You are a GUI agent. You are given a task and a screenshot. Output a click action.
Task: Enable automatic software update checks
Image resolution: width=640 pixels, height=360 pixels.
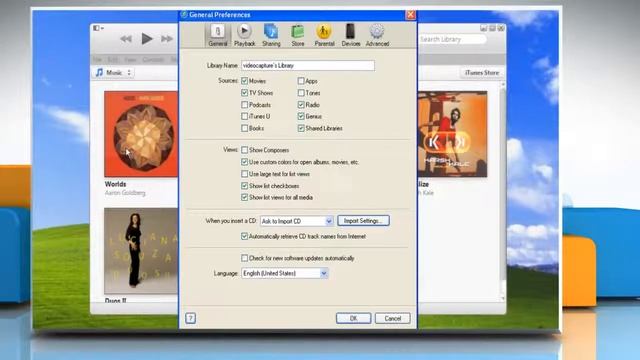point(244,258)
